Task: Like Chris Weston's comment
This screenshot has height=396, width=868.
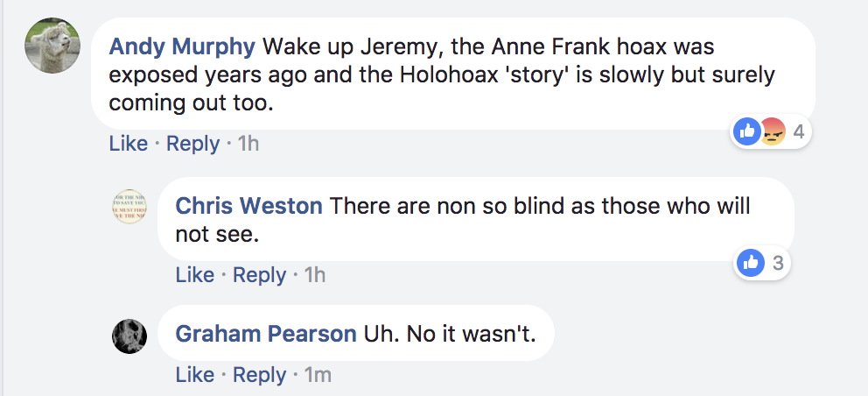Action: coord(194,274)
